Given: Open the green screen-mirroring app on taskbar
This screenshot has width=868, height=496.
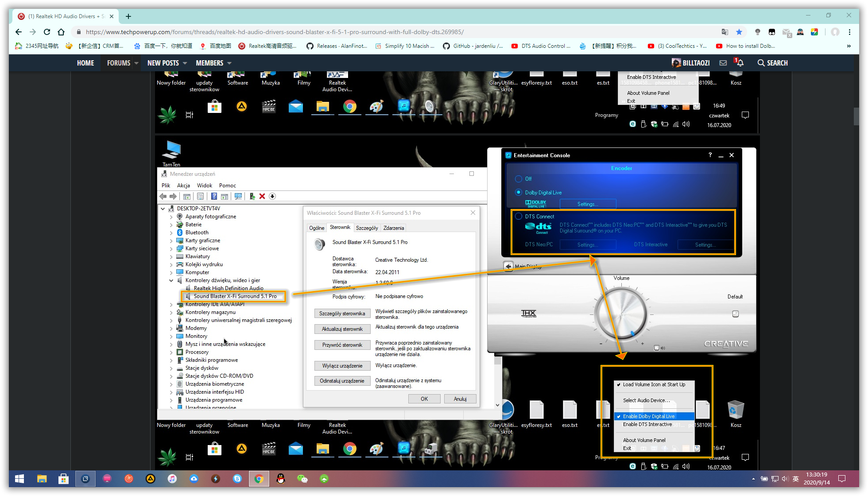Looking at the screenshot, I should [324, 479].
